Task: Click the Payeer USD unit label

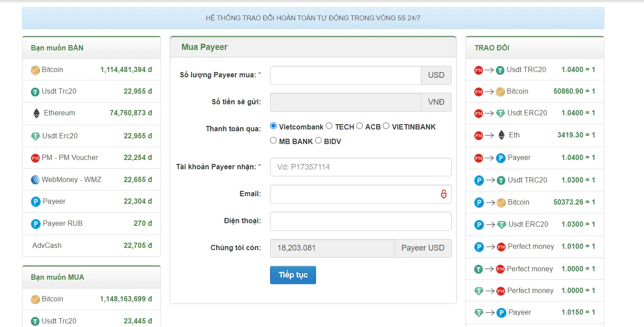Action: tap(423, 248)
